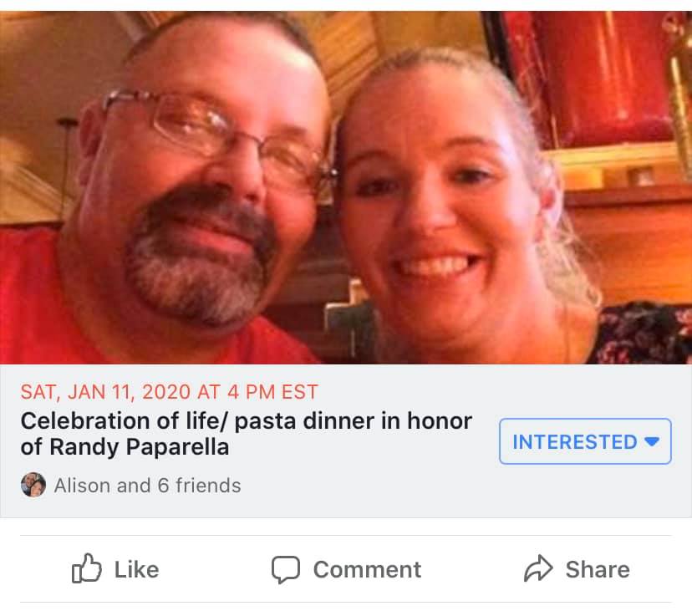Click the speech bubble Comment icon
Screen dimensions: 692x616
(x=286, y=570)
